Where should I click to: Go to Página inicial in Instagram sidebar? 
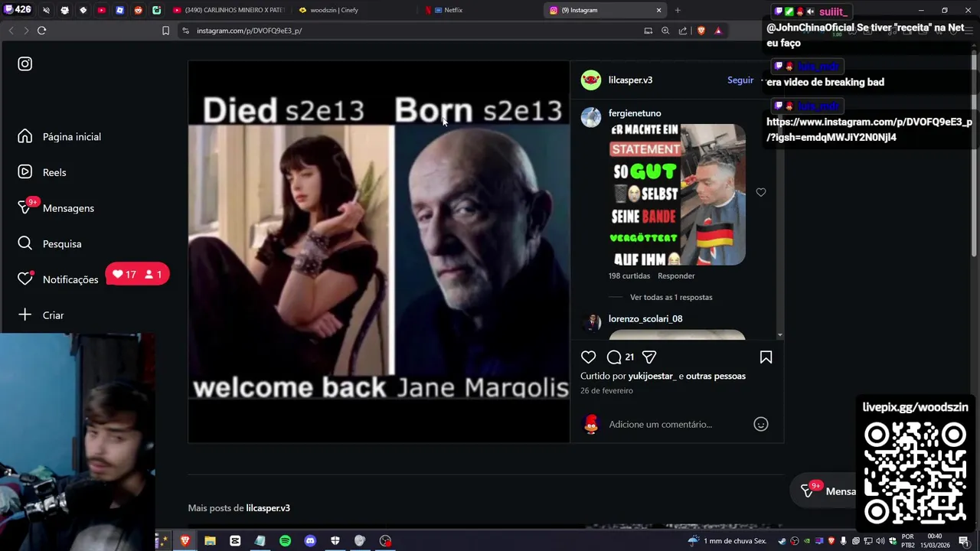60,136
